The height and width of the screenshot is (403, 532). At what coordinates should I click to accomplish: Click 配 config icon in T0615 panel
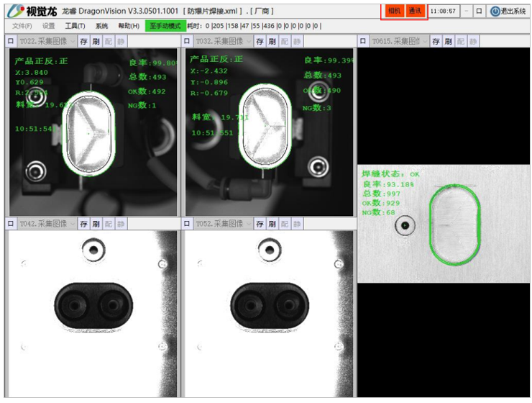coord(461,42)
